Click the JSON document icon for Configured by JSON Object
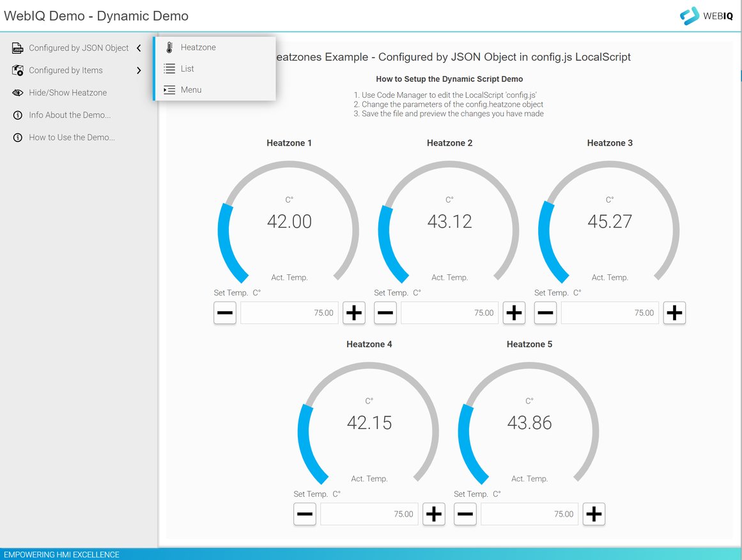The height and width of the screenshot is (560, 742). click(17, 47)
